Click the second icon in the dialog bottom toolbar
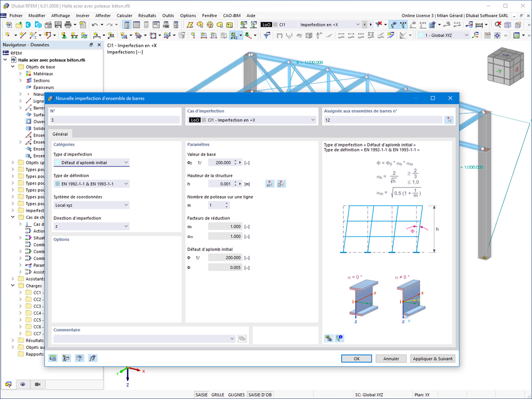532x399 pixels. pyautogui.click(x=66, y=358)
